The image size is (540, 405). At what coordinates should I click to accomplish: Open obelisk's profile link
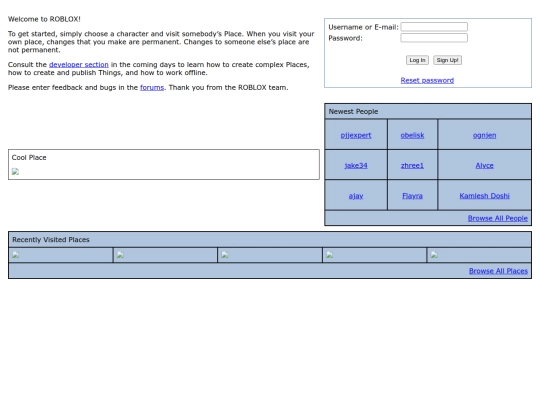click(412, 135)
